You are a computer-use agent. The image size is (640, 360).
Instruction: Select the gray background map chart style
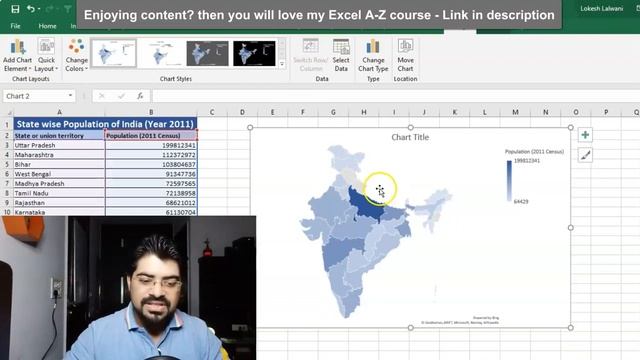point(207,53)
